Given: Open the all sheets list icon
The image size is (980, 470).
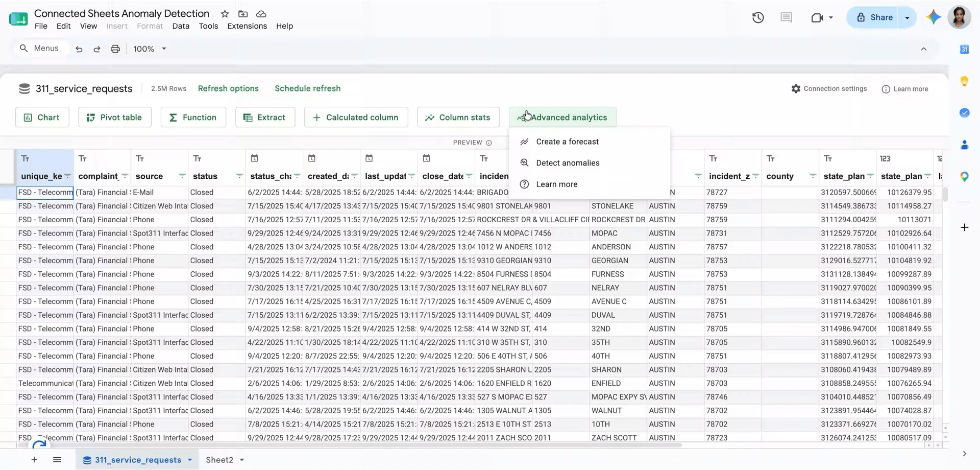Looking at the screenshot, I should [x=57, y=460].
